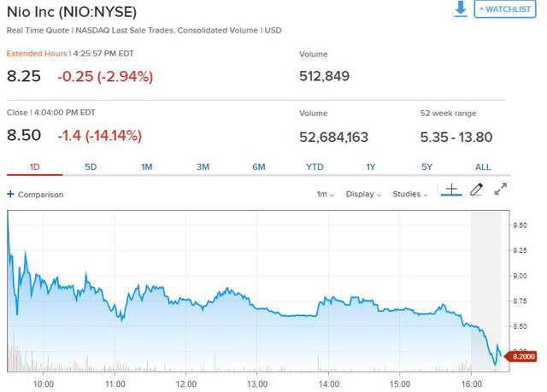Open the 1m interval dropdown
This screenshot has width=547, height=392.
(x=325, y=194)
